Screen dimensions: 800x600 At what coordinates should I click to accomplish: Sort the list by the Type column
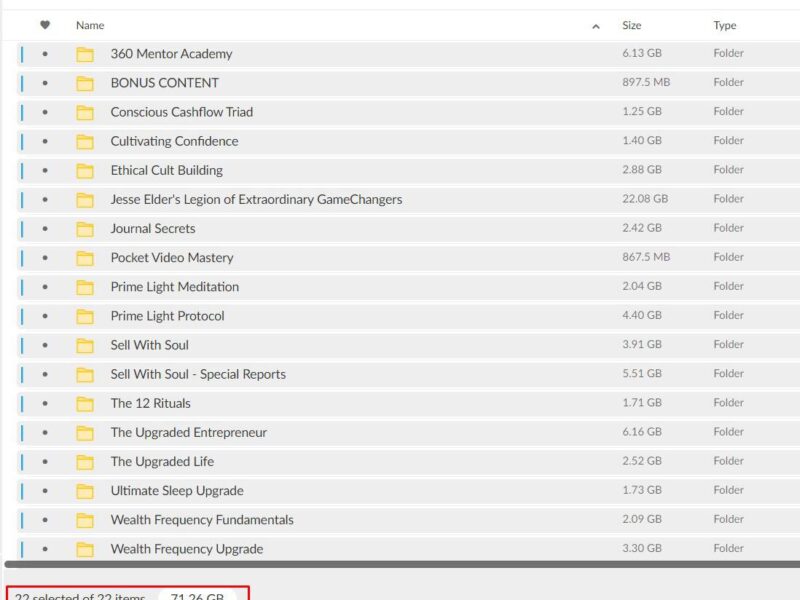pos(725,25)
